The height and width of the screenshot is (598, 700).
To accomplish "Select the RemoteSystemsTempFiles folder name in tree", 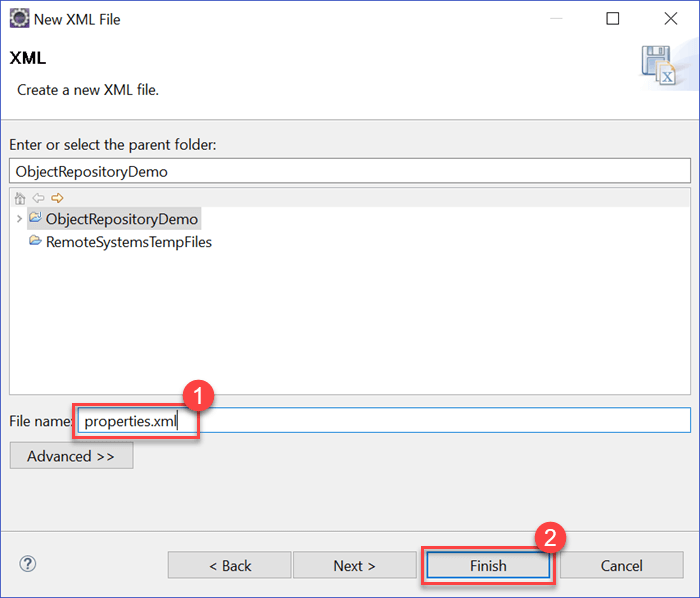I will [129, 242].
